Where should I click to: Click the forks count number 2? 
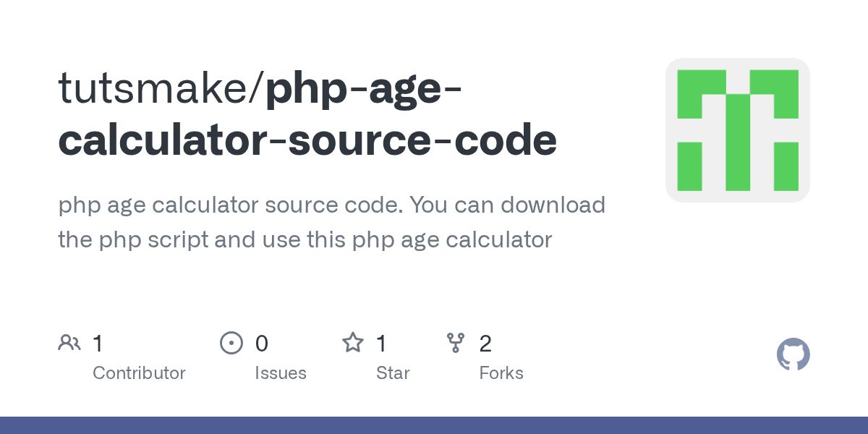(x=485, y=344)
